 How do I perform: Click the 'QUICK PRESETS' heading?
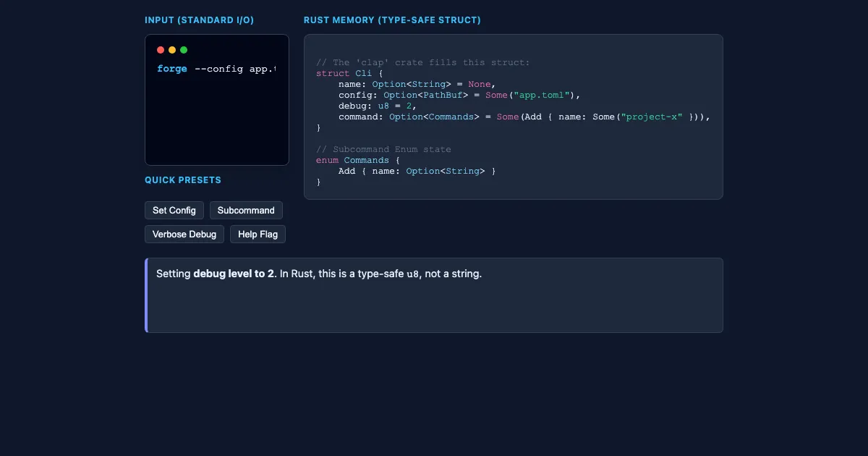point(183,180)
